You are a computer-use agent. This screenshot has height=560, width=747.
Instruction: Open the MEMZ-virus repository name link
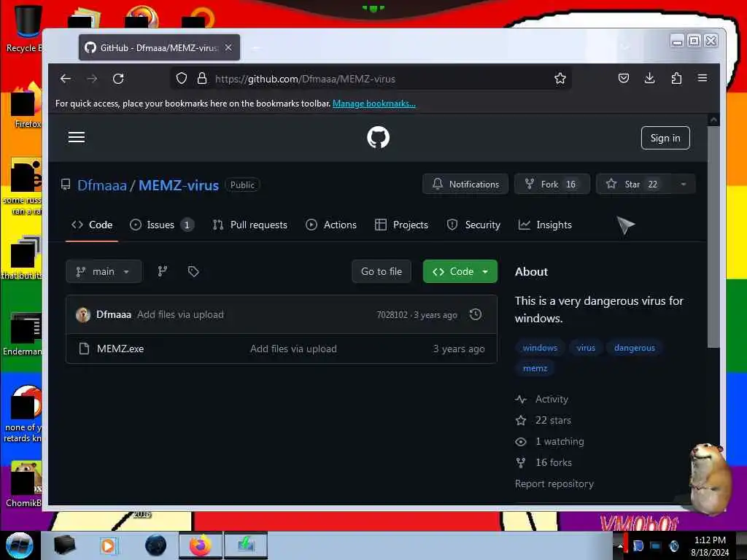tap(179, 185)
